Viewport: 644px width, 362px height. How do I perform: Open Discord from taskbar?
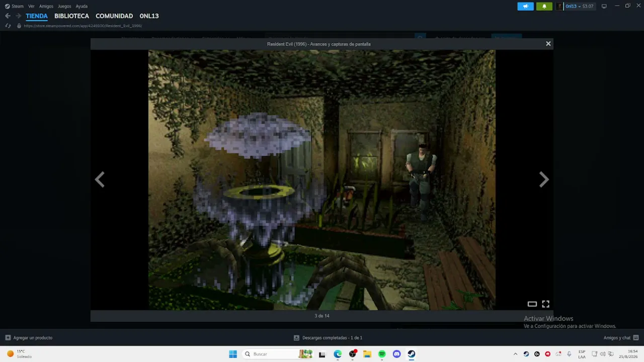coord(397,354)
